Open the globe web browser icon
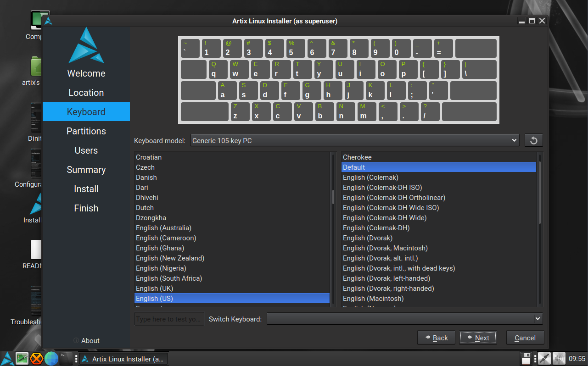The width and height of the screenshot is (588, 366). (x=51, y=358)
